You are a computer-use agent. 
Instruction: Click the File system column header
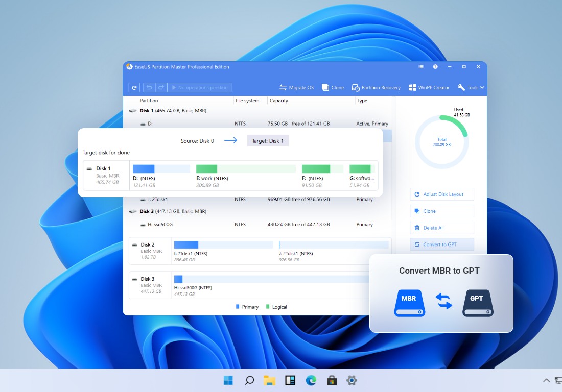coord(247,101)
